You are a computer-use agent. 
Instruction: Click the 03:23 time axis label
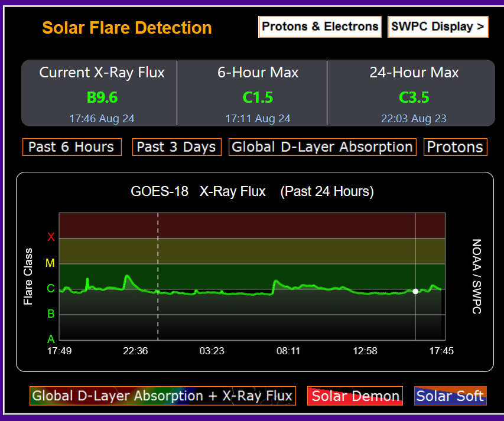(x=212, y=351)
